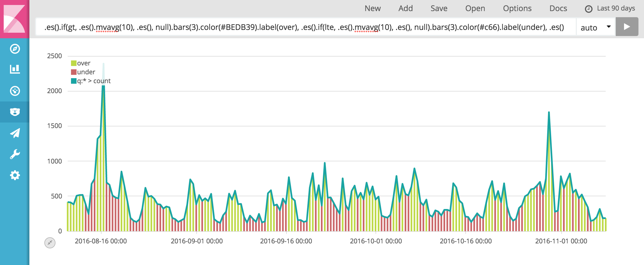Image resolution: width=644 pixels, height=265 pixels.
Task: Open paper plane icon in sidebar
Action: click(15, 133)
